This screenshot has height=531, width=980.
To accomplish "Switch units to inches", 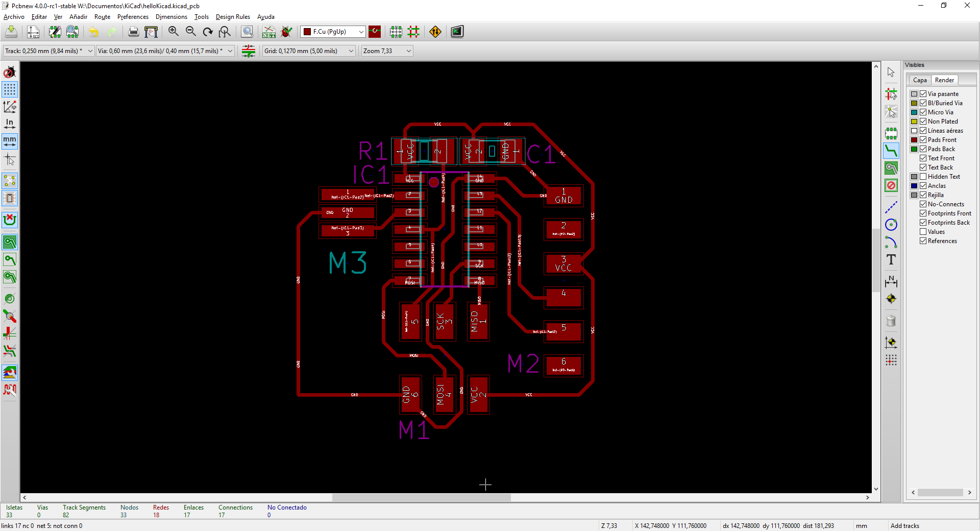I will (10, 124).
